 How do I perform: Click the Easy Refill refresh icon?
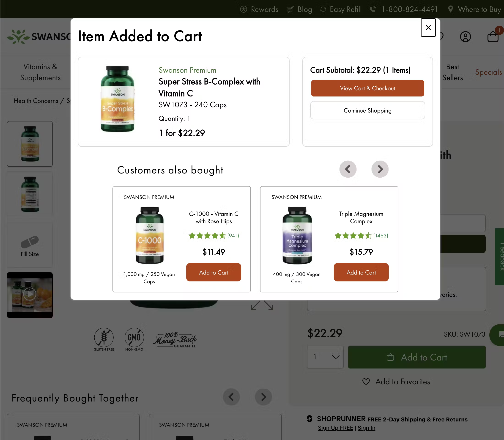[323, 9]
